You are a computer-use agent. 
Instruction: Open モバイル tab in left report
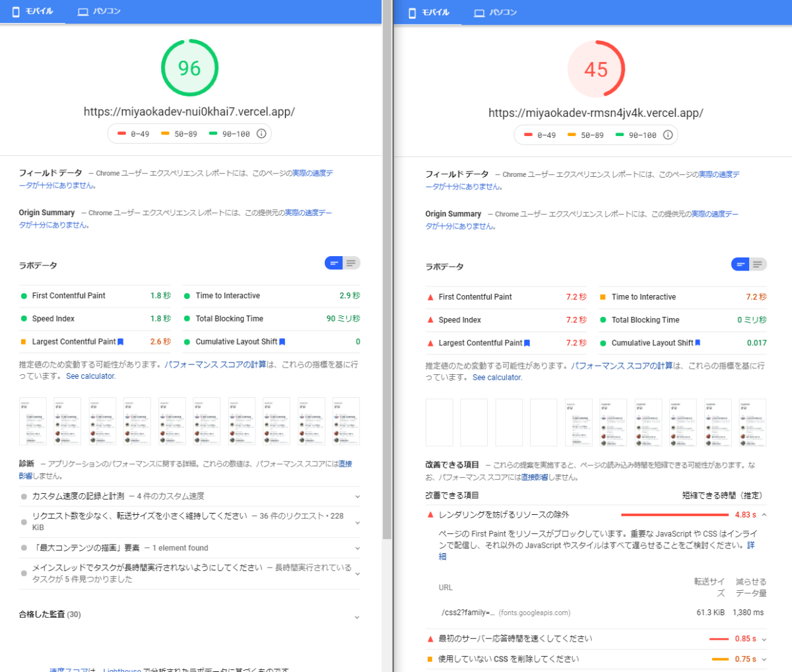tap(32, 11)
